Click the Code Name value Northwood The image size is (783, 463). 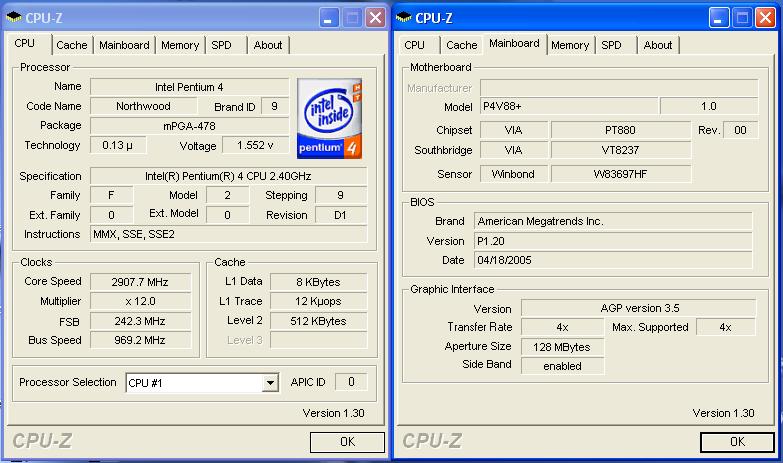tap(143, 106)
